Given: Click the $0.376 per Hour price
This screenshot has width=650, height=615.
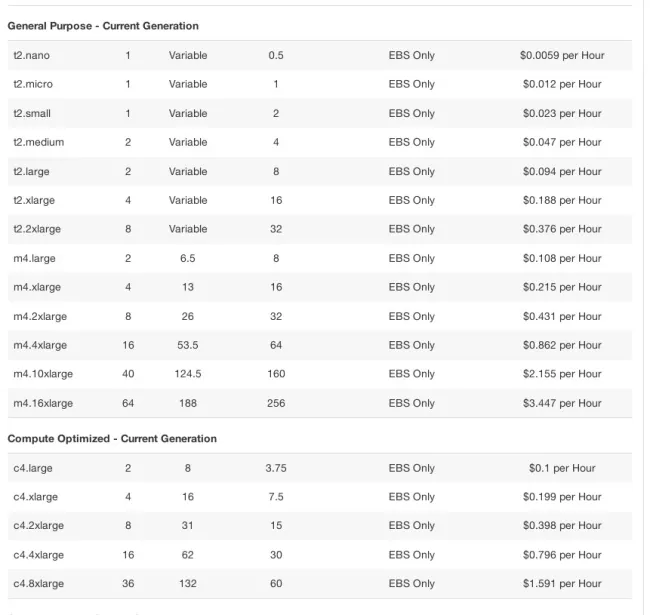Looking at the screenshot, I should coord(562,229).
